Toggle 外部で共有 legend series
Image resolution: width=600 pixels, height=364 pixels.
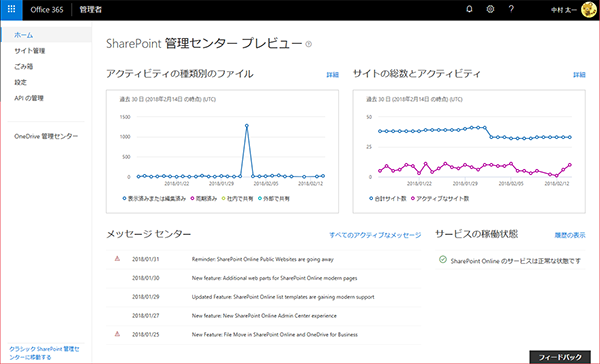[274, 198]
